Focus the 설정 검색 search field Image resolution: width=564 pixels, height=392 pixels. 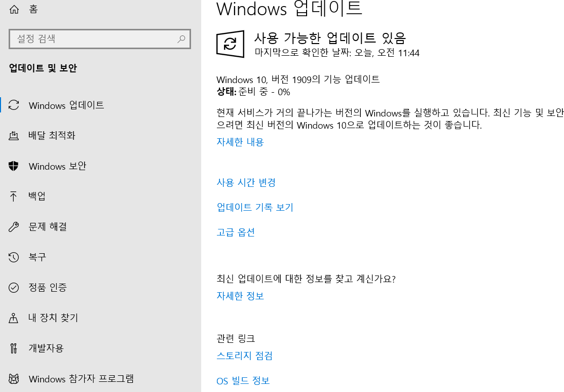[100, 39]
